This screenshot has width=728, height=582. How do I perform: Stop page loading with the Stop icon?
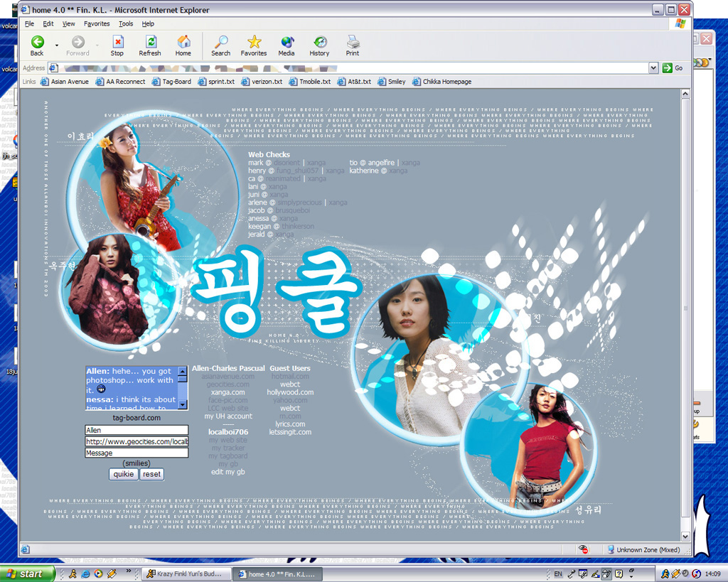click(117, 42)
